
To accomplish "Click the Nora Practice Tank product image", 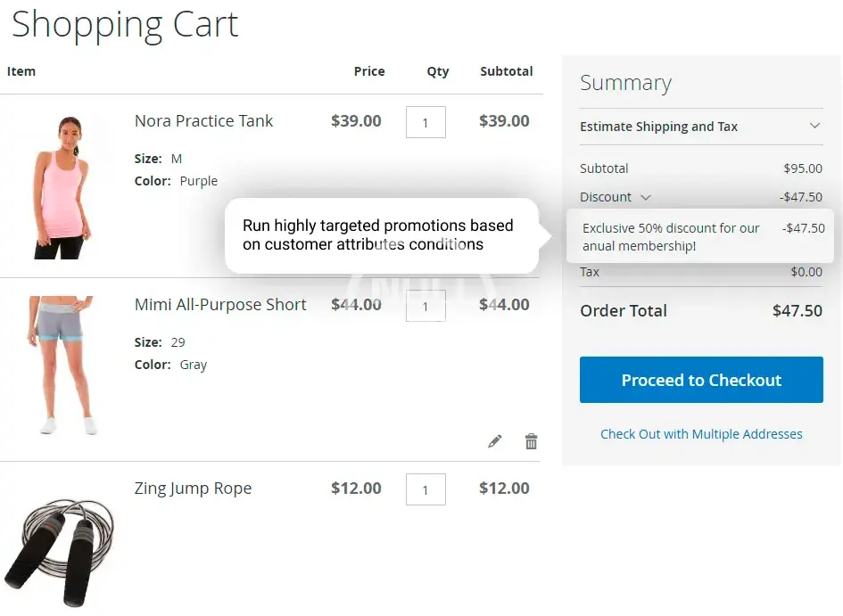I will (x=60, y=187).
